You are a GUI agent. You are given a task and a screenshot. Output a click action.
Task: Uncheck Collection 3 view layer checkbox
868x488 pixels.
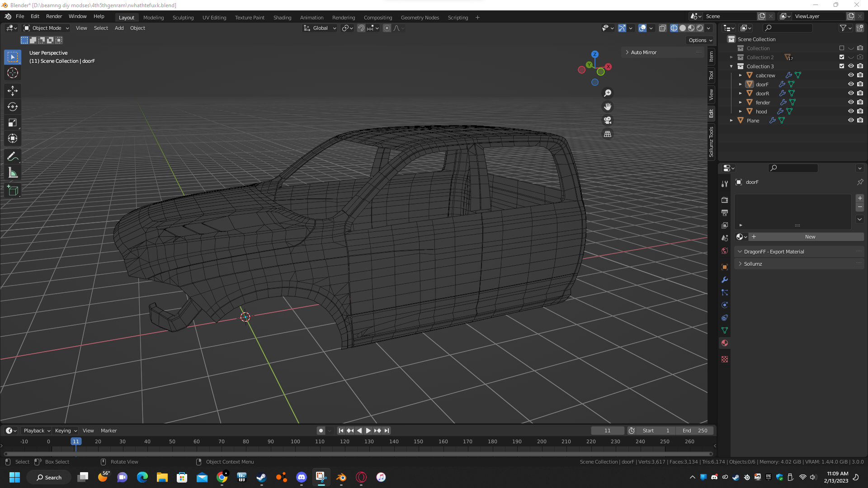[x=842, y=66]
